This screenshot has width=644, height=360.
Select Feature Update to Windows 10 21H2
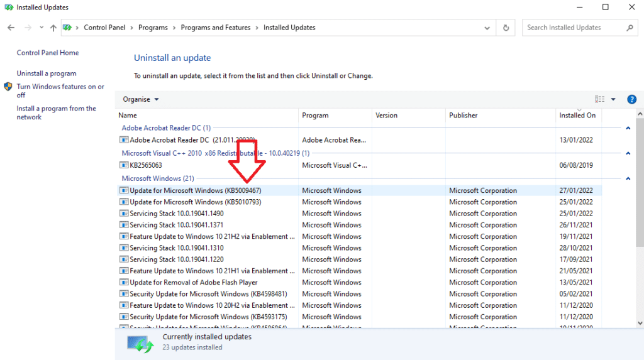pyautogui.click(x=360, y=236)
